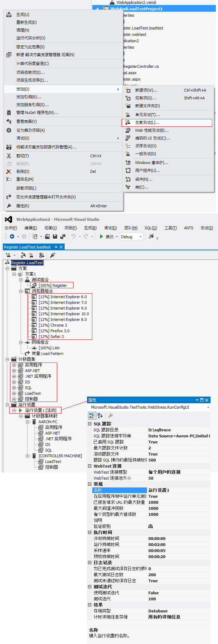Click the green Start debugging play icon
The image size is (218, 644).
[x=102, y=236]
